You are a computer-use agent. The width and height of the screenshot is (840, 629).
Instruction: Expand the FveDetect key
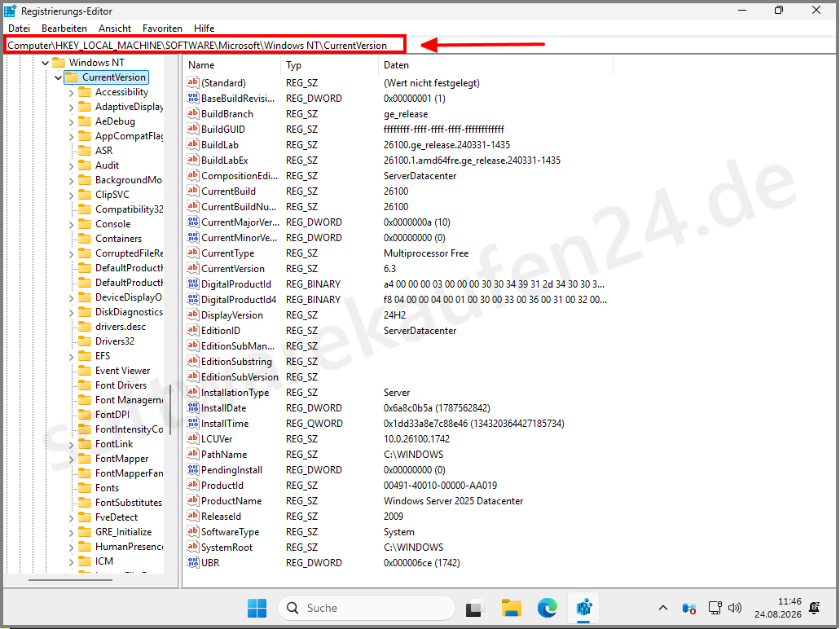point(71,517)
